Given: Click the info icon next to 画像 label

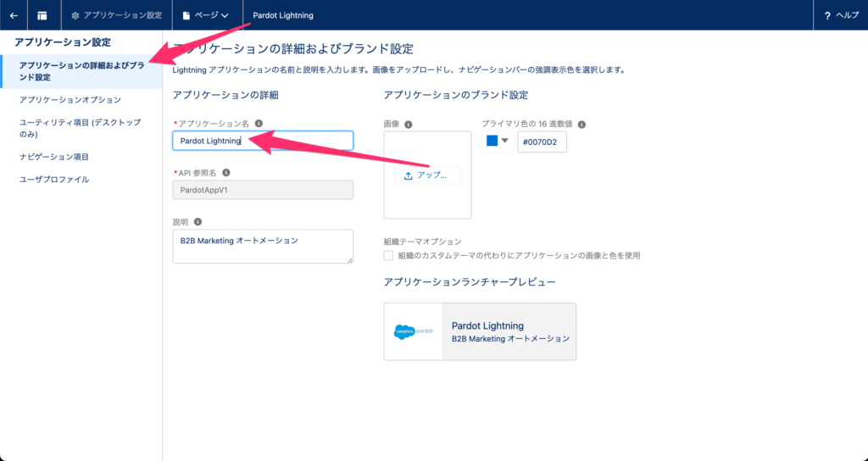Looking at the screenshot, I should coord(409,124).
